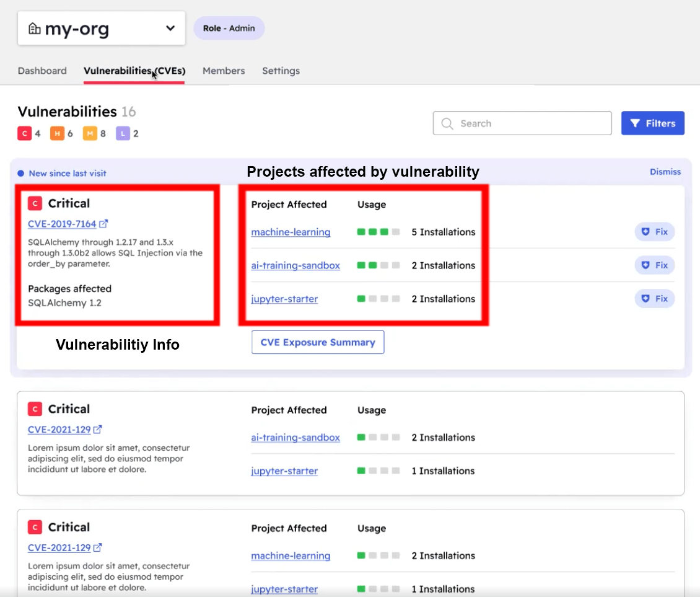Select the High severity badge showing 6
This screenshot has height=597, width=700.
pos(57,133)
